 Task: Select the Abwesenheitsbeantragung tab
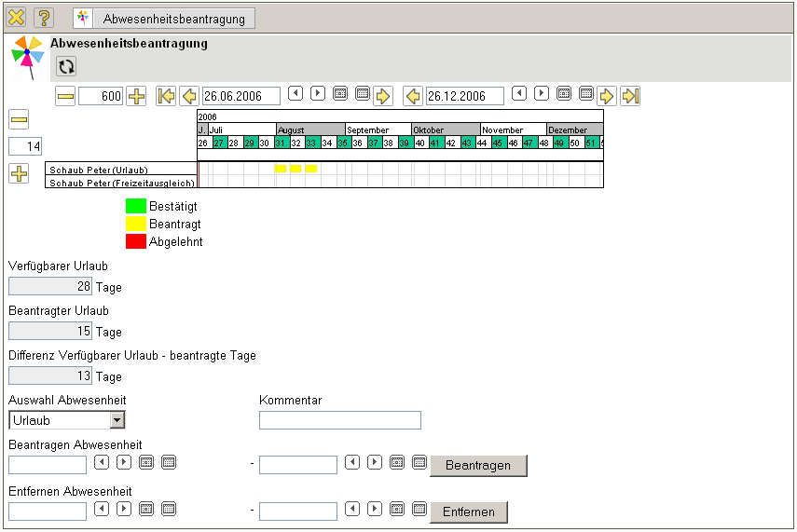[174, 19]
